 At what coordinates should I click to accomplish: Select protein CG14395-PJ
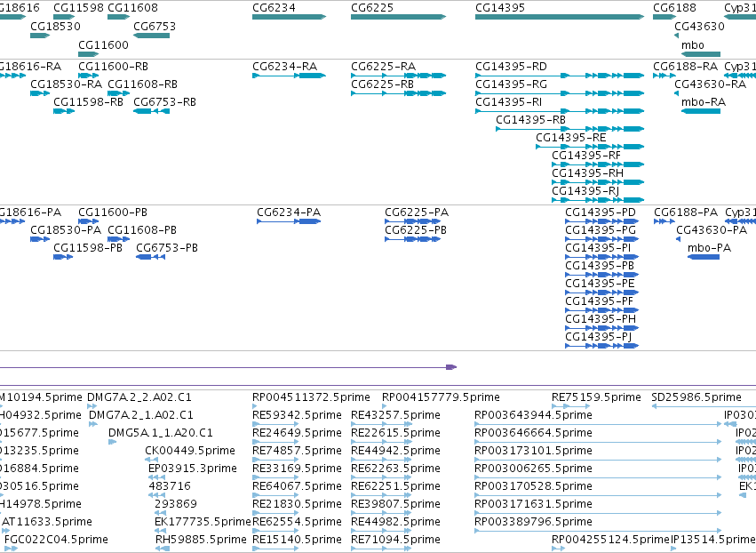[601, 346]
